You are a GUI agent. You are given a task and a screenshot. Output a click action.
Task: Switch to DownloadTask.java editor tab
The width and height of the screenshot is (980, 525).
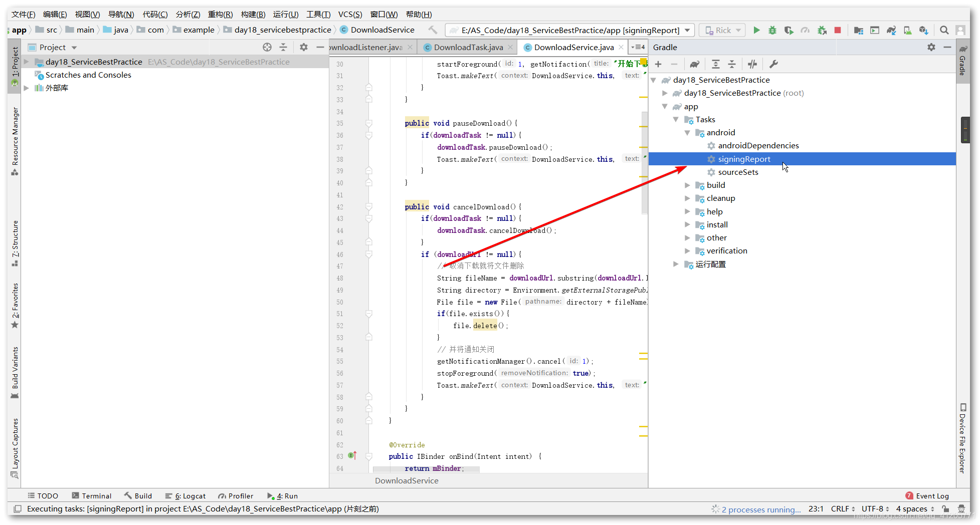click(468, 47)
